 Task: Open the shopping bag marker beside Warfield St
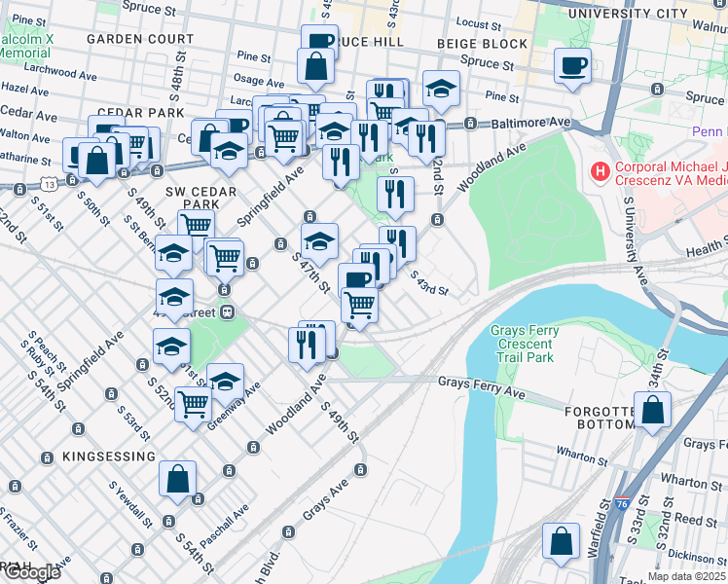pos(561,542)
